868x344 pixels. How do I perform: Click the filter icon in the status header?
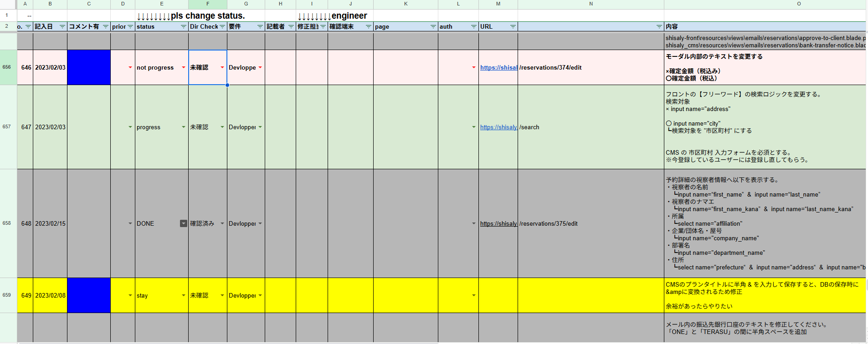[184, 27]
